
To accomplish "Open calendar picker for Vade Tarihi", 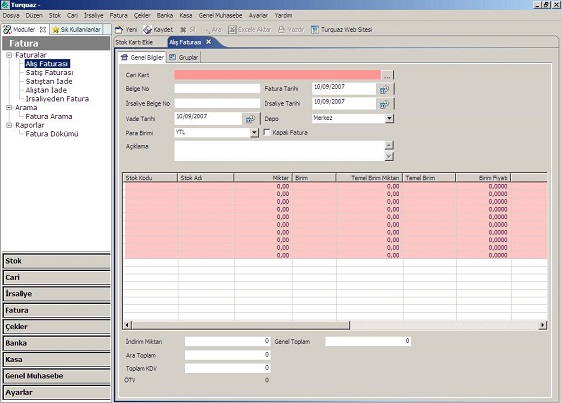I will click(251, 119).
